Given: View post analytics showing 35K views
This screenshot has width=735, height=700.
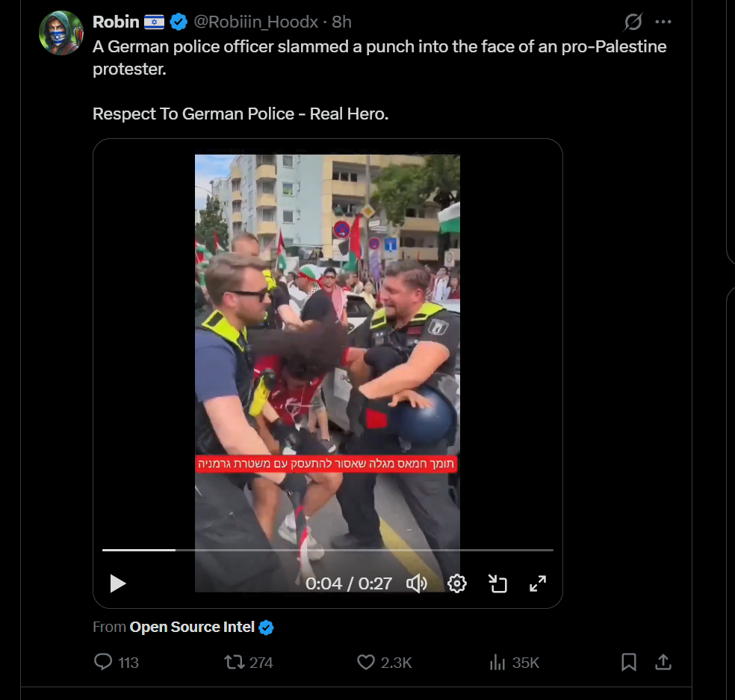Looking at the screenshot, I should pos(514,662).
